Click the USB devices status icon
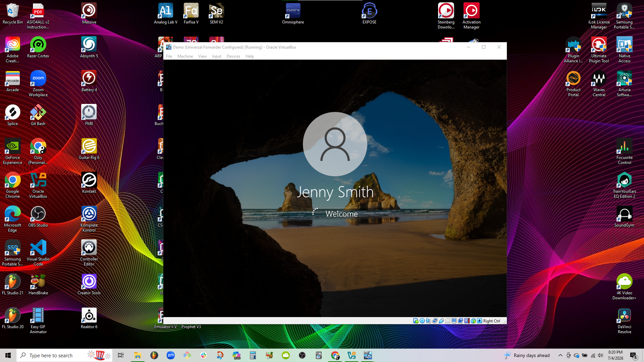The image size is (644, 362). click(441, 321)
